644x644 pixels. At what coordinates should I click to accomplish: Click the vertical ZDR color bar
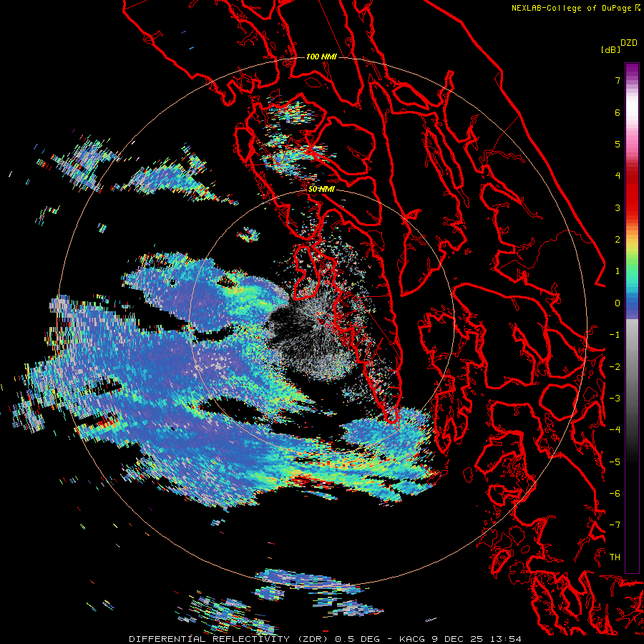[x=632, y=318]
